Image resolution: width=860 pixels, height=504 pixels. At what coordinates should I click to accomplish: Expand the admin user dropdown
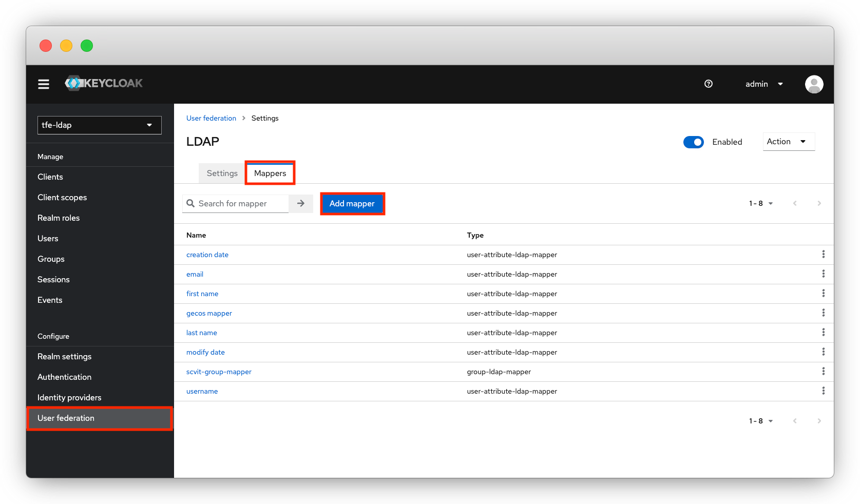coord(764,84)
